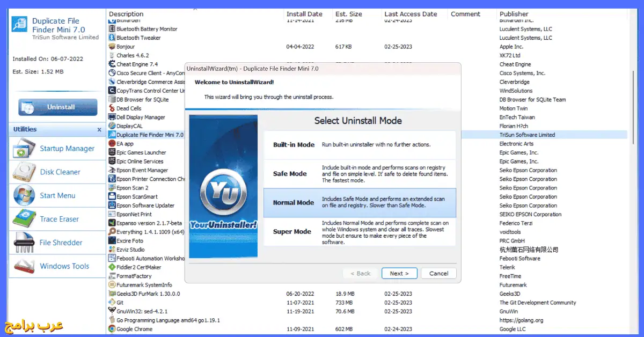Open the Windows Tools icon
The height and width of the screenshot is (337, 644).
[24, 266]
